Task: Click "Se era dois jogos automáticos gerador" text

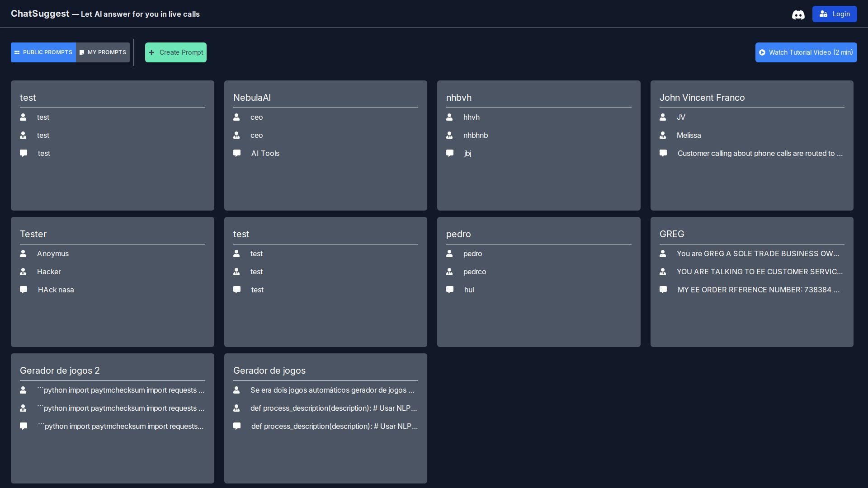Action: 332,390
